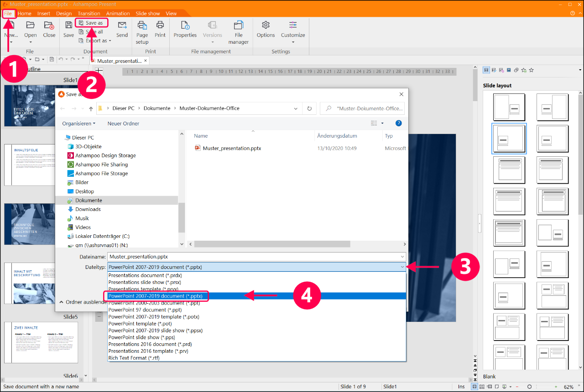This screenshot has width=584, height=392.
Task: Open the blue help icon in Save dialog
Action: [x=398, y=123]
